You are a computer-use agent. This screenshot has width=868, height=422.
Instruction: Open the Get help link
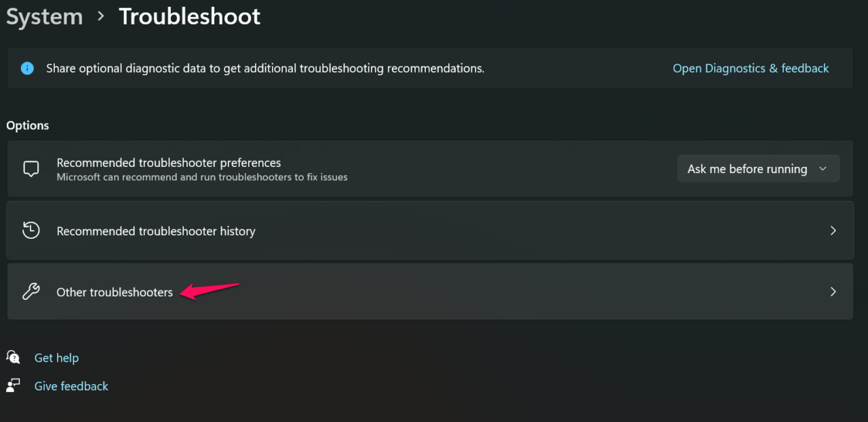(x=56, y=358)
